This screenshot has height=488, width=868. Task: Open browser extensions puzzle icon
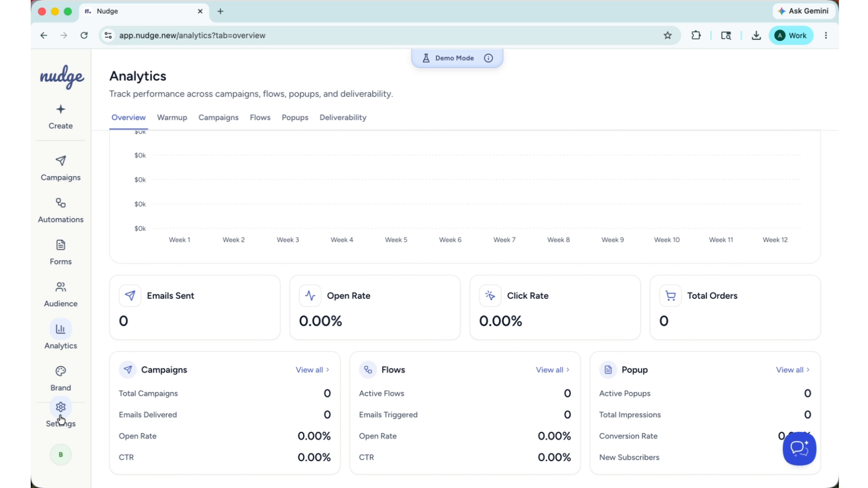click(696, 35)
